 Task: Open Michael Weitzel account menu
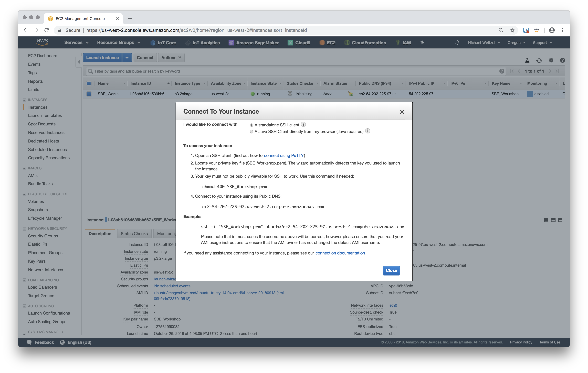[484, 43]
